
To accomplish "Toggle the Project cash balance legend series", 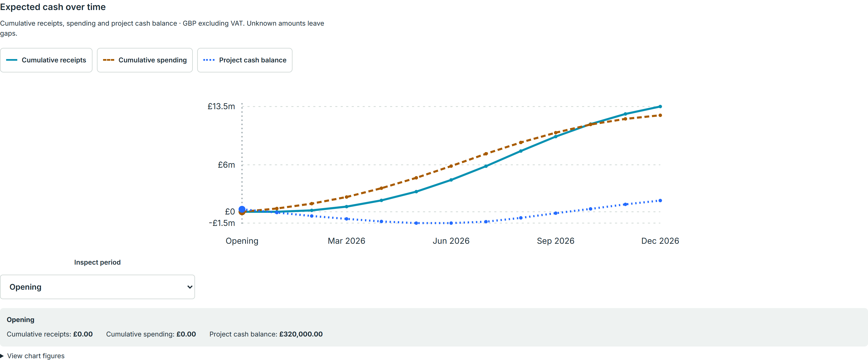I will coord(245,60).
